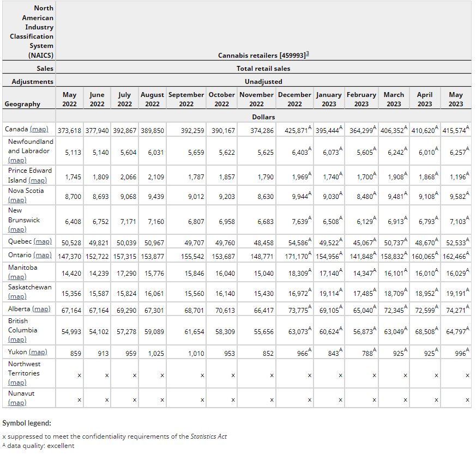Click the May 2023 column header
The image size is (476, 455).
coord(455,99)
